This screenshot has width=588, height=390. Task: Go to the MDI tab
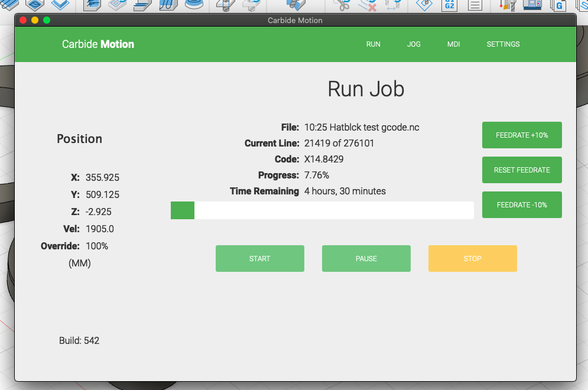pyautogui.click(x=453, y=44)
